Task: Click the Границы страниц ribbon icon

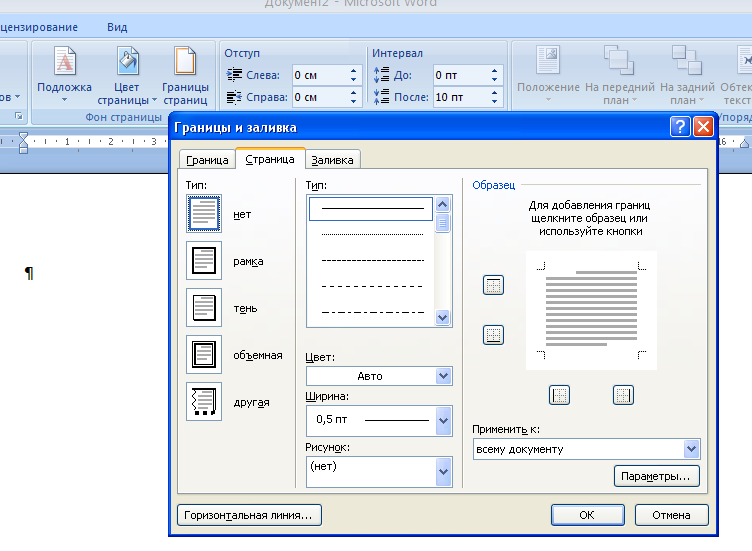Action: coord(185,61)
